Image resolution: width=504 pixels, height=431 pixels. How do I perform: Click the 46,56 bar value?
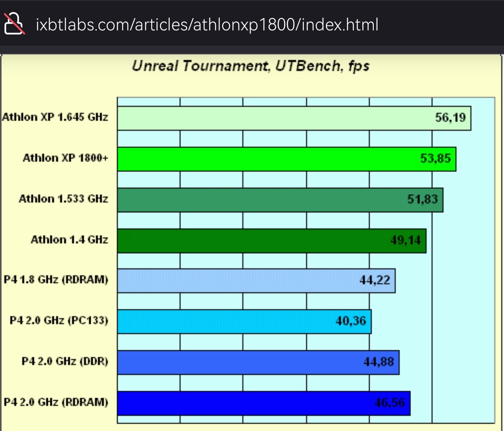coord(390,403)
